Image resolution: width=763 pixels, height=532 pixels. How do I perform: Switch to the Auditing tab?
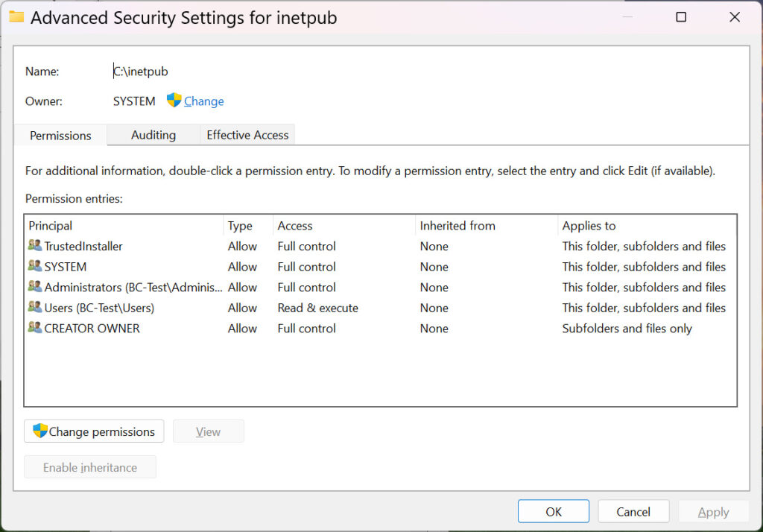153,135
